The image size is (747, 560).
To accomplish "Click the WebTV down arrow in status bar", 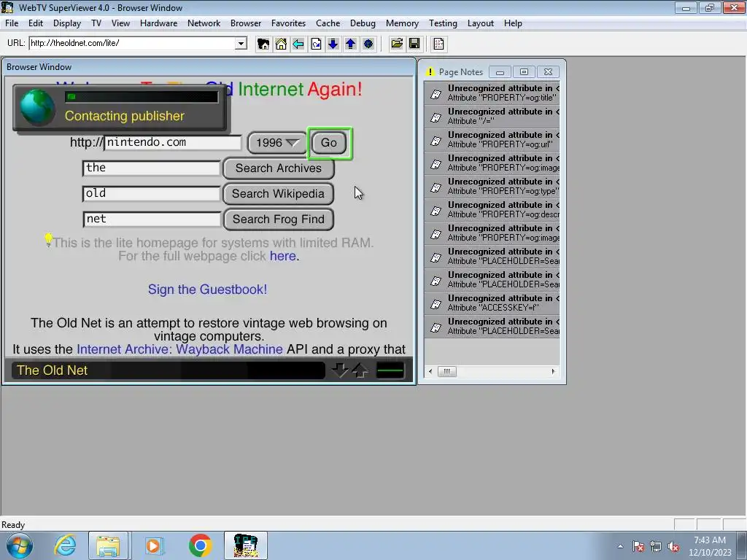I will (x=340, y=370).
